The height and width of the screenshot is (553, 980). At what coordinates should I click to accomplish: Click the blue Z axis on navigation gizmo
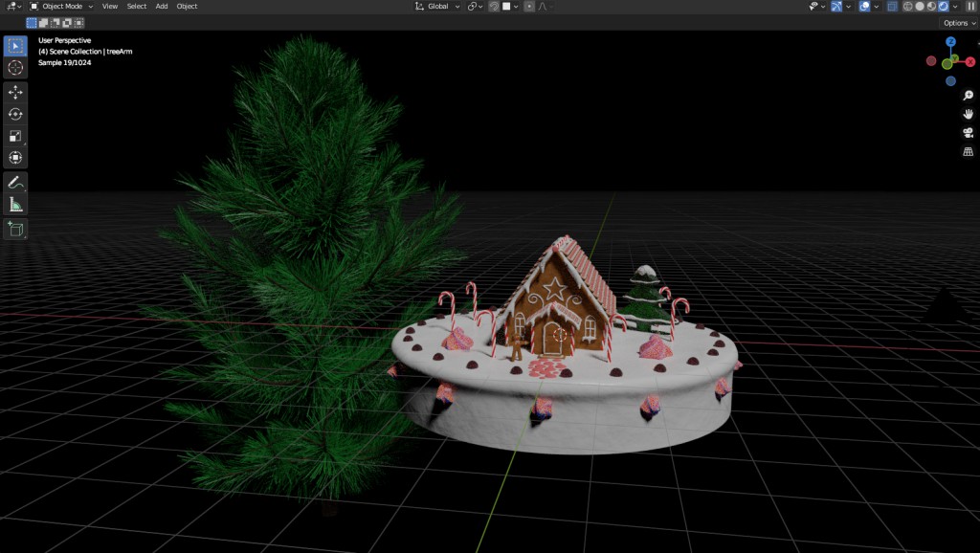click(950, 42)
